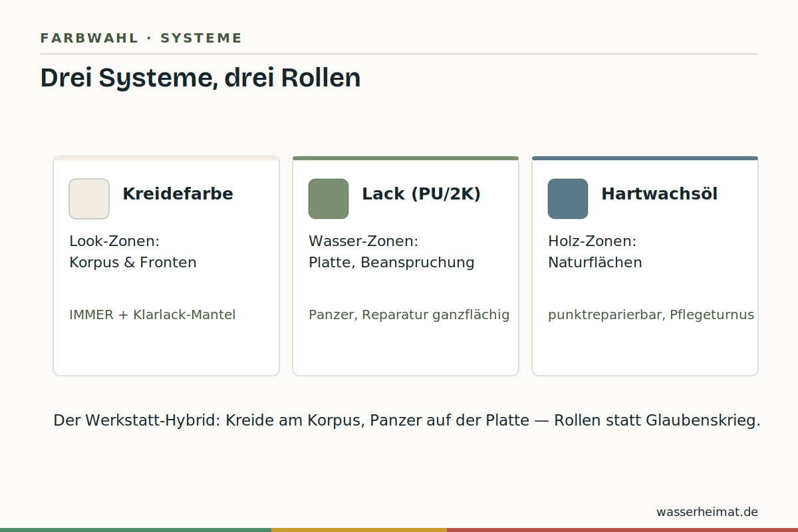Select the Kreidefarbe card heading
798x532 pixels.
(178, 194)
